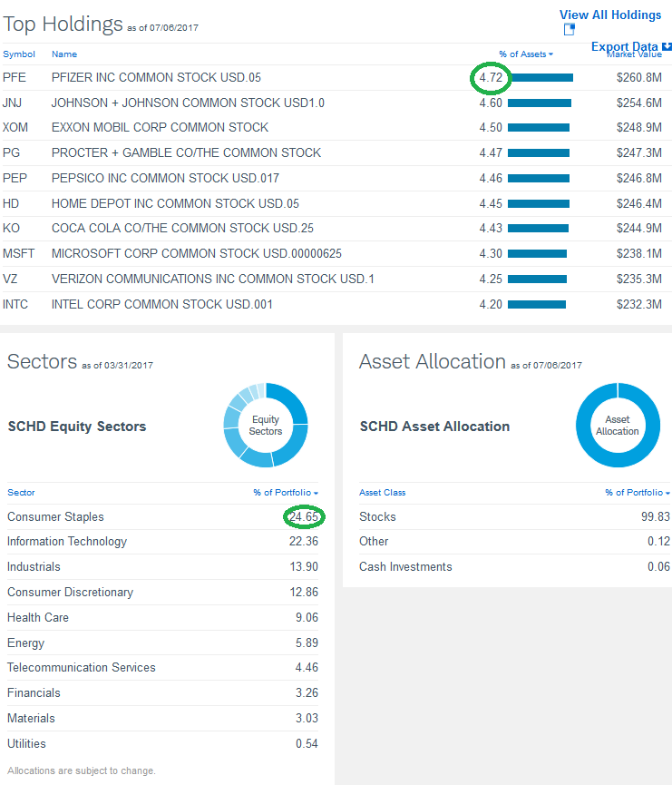672x785 pixels.
Task: Sort holdings by Symbol column header
Action: [x=19, y=54]
